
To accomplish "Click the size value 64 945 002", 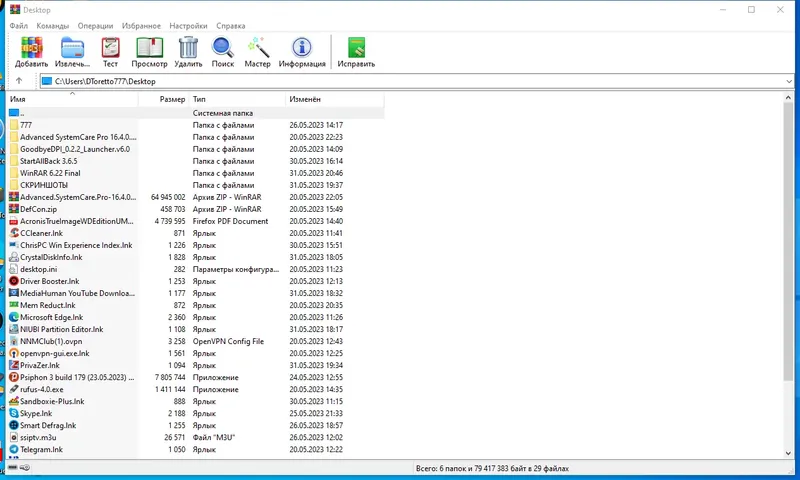I will [x=168, y=197].
